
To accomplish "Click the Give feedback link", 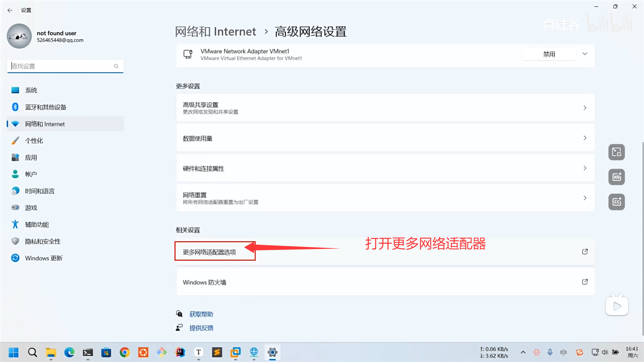I will [201, 328].
